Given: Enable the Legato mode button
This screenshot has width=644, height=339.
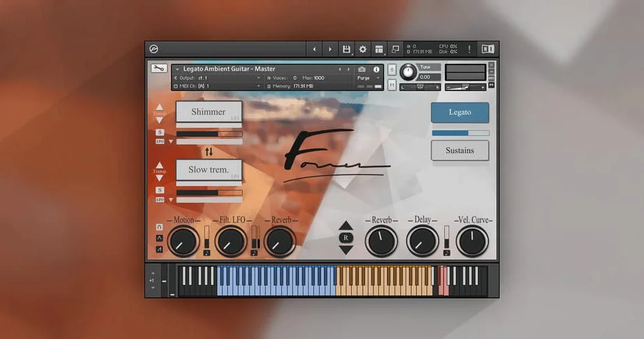Looking at the screenshot, I should pos(460,112).
